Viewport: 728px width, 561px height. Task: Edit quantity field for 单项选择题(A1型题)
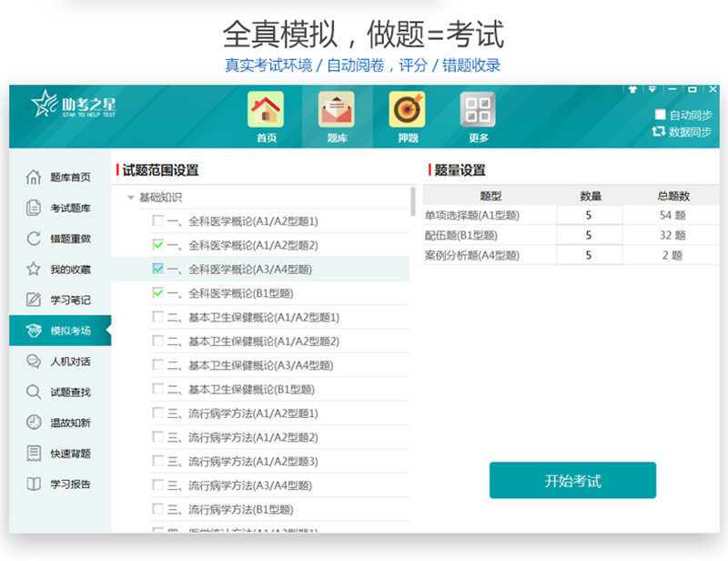(x=589, y=215)
